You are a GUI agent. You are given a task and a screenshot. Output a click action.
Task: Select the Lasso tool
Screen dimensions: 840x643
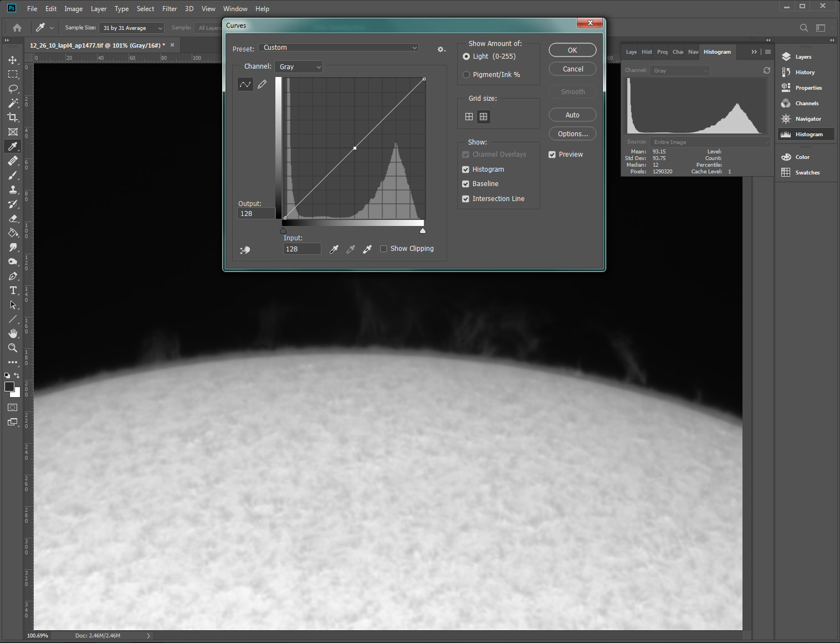13,89
